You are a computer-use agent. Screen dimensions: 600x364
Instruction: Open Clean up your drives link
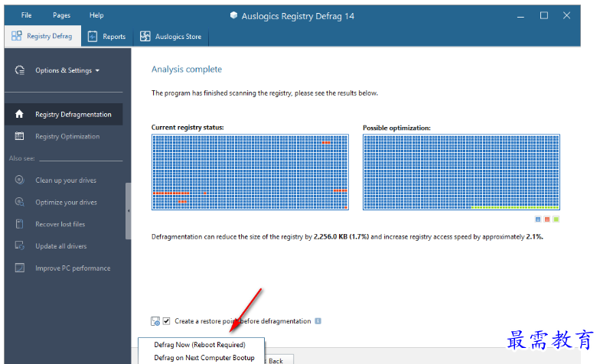click(66, 180)
